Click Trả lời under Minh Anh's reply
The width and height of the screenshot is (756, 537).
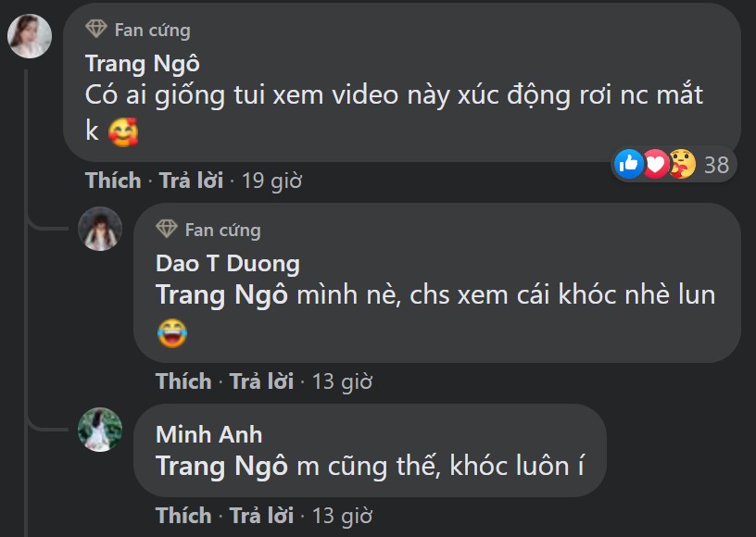pos(261,515)
